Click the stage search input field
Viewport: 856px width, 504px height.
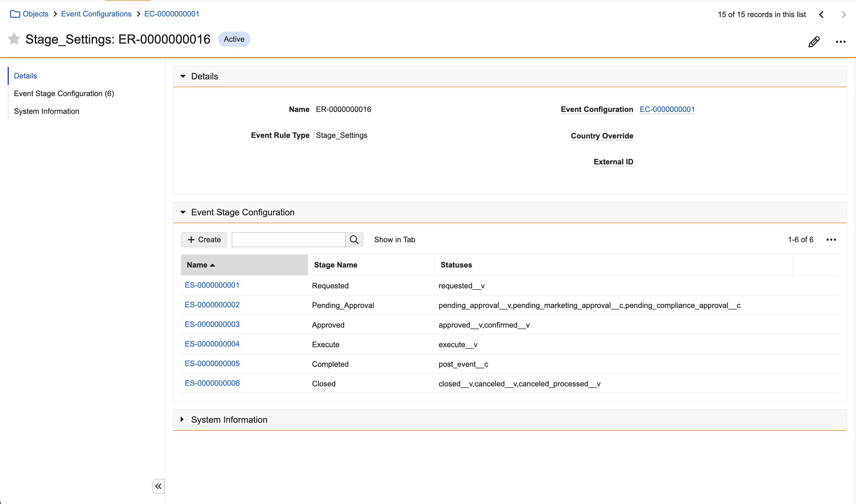click(288, 240)
